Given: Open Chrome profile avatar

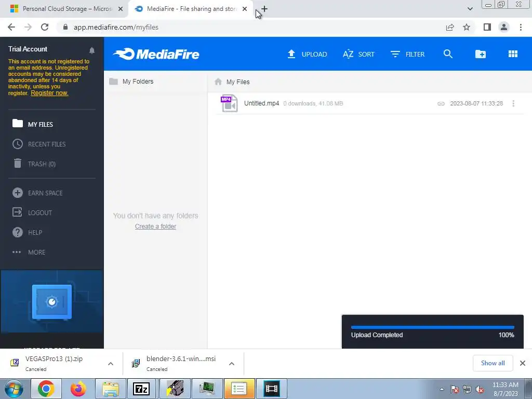Looking at the screenshot, I should (x=504, y=27).
